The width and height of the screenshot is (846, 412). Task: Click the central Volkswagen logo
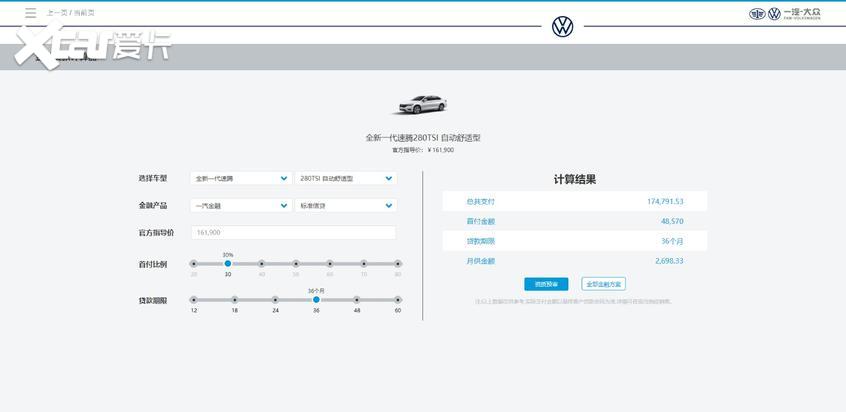[562, 26]
